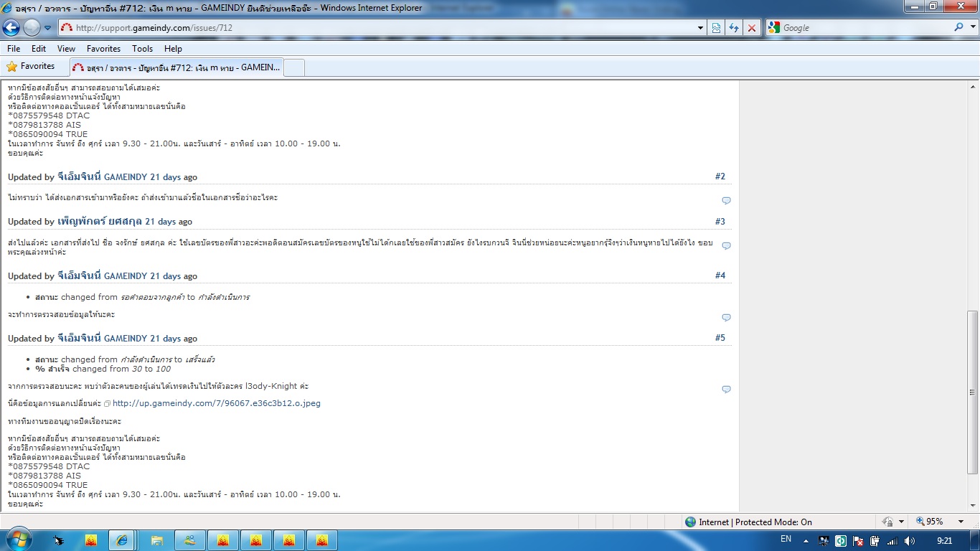Go back with the browser Back arrow
Screen dimensions: 980x551
(x=11, y=28)
